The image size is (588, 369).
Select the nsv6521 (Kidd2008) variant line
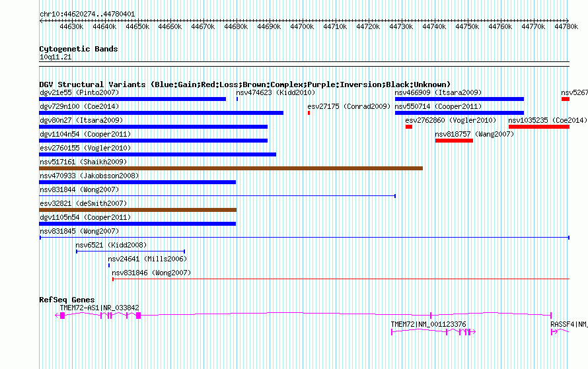point(131,252)
